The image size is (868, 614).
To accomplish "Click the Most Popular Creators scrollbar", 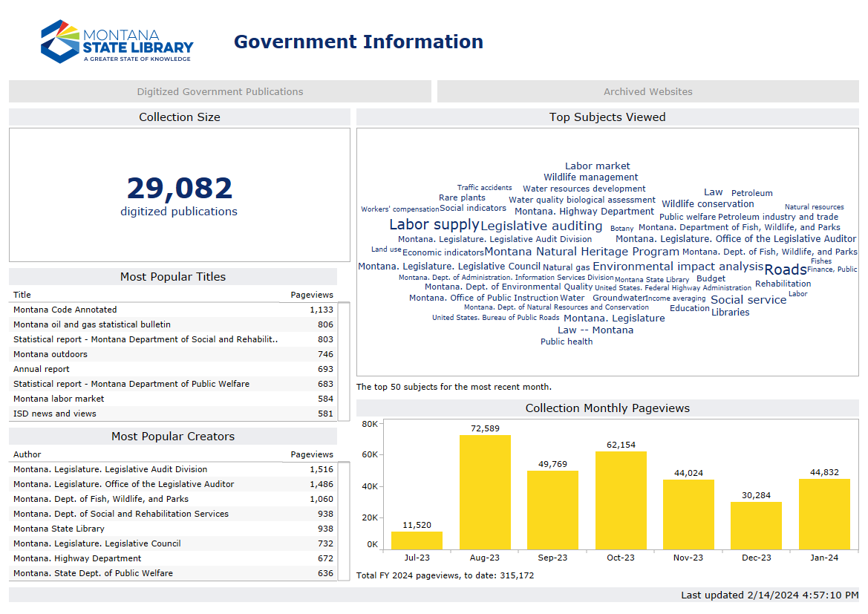I will (342, 520).
